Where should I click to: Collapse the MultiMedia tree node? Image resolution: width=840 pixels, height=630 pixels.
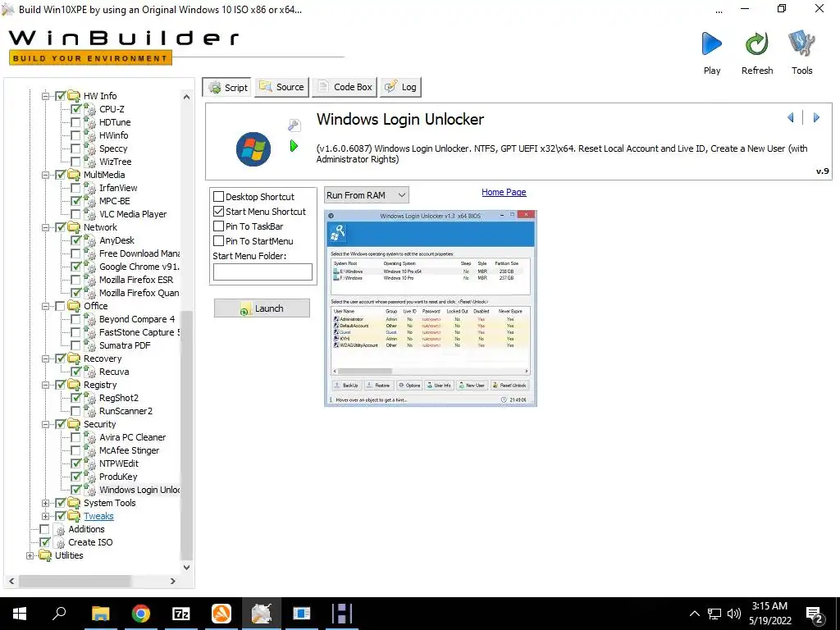click(46, 176)
